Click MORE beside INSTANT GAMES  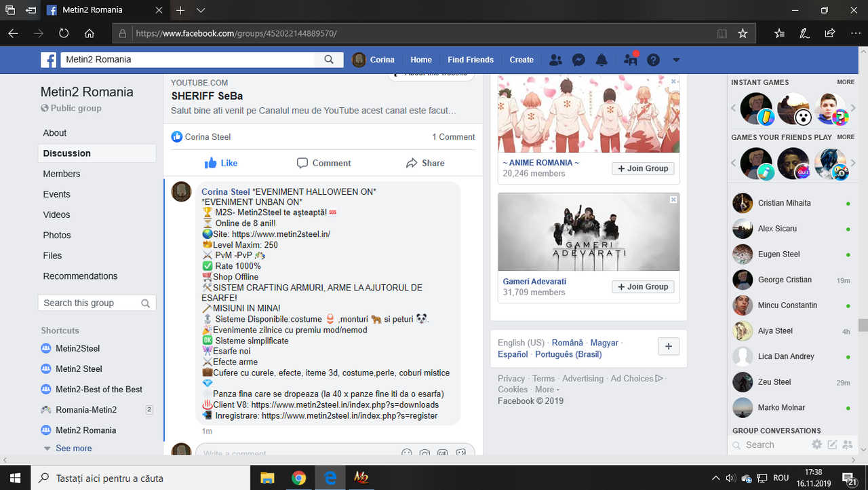846,82
